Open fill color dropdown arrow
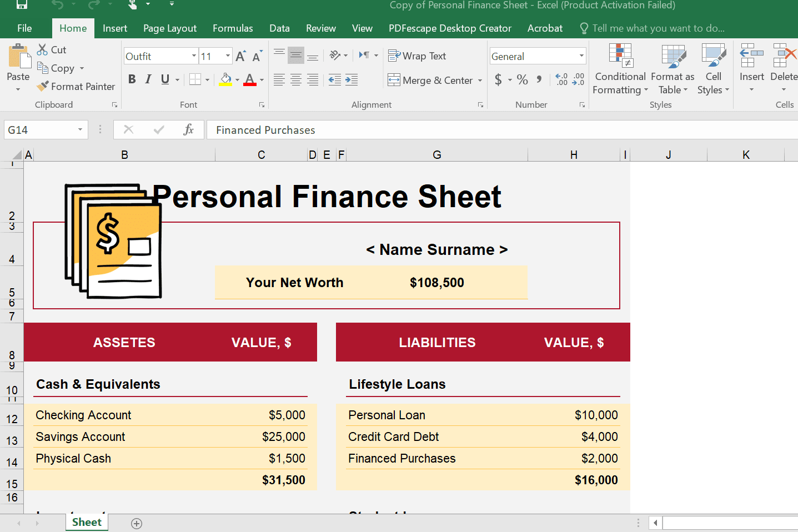Image resolution: width=798 pixels, height=532 pixels. pos(238,80)
